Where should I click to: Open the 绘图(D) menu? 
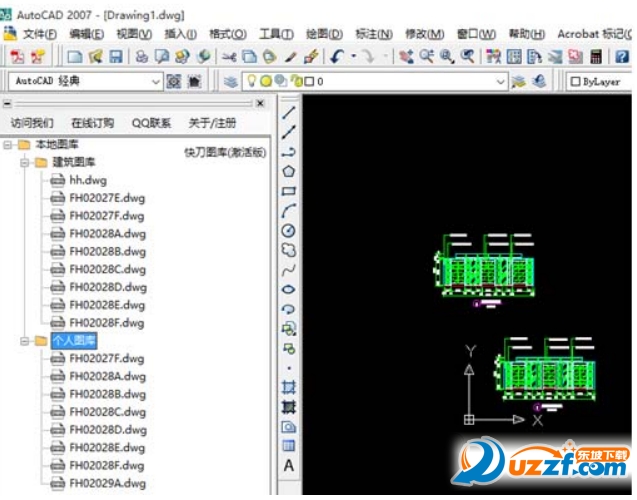click(x=324, y=34)
